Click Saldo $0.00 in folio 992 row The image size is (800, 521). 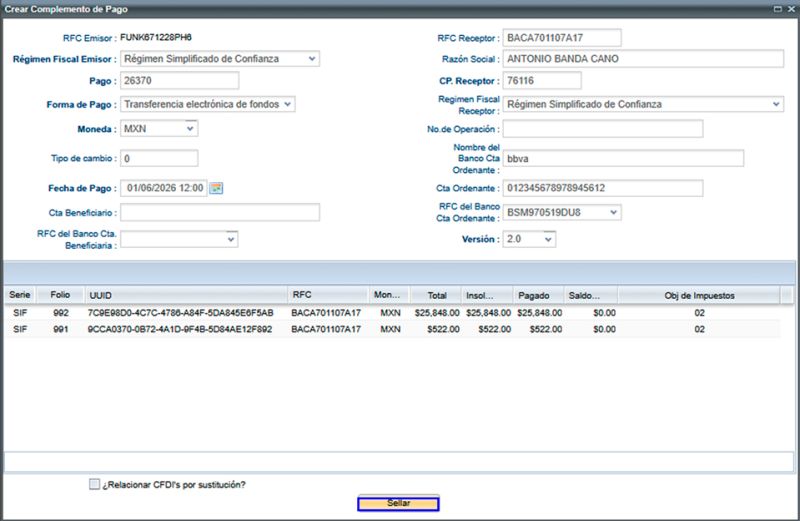point(605,313)
